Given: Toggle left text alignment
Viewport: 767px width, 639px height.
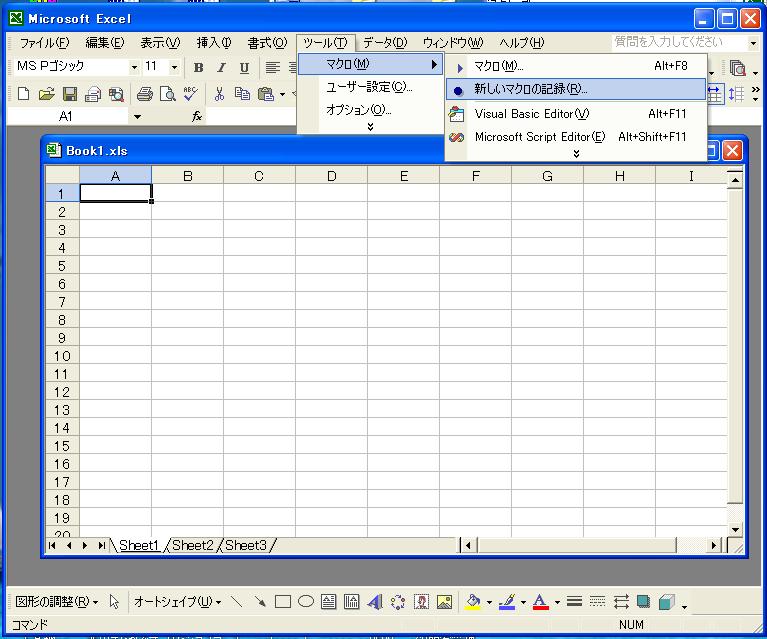Looking at the screenshot, I should [x=272, y=68].
